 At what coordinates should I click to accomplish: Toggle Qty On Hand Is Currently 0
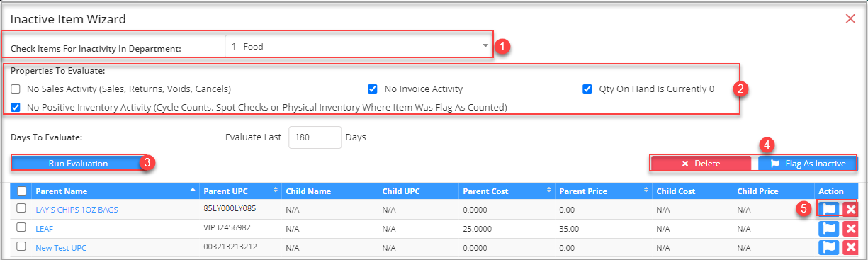click(587, 89)
